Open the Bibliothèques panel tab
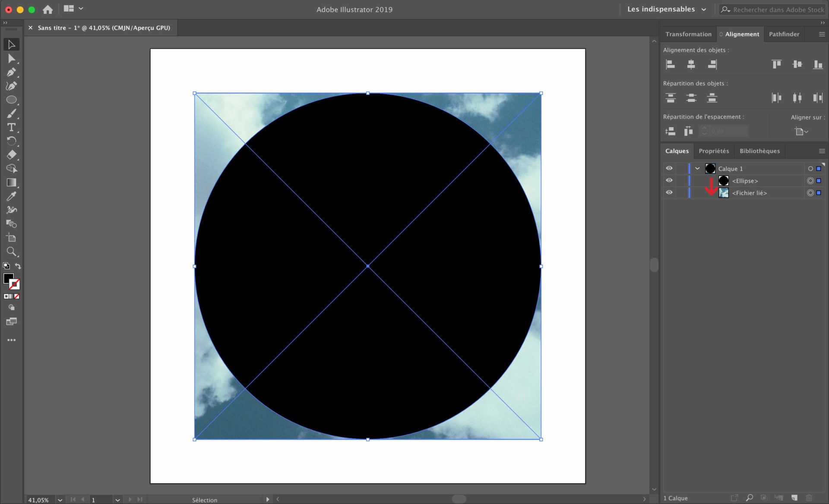This screenshot has height=504, width=829. 759,151
